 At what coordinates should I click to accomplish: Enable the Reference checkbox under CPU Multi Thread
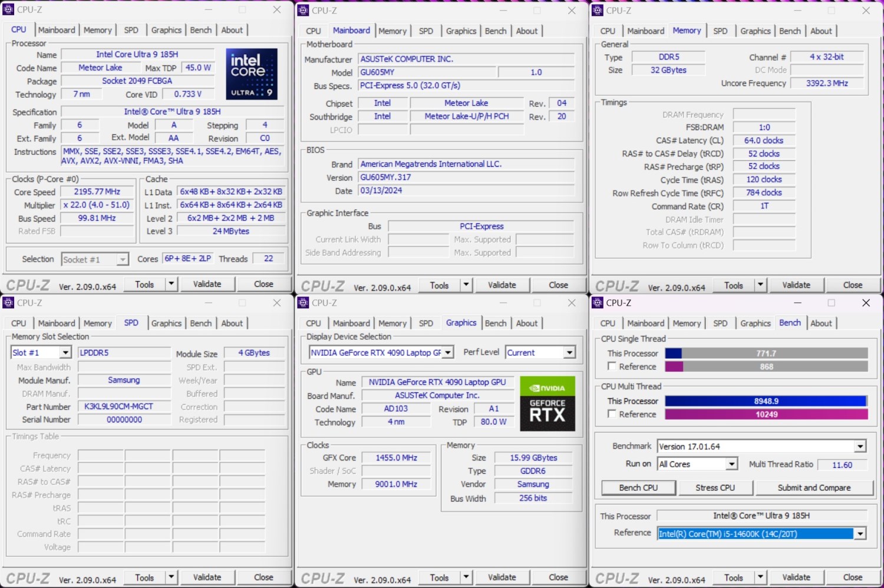[x=612, y=414]
